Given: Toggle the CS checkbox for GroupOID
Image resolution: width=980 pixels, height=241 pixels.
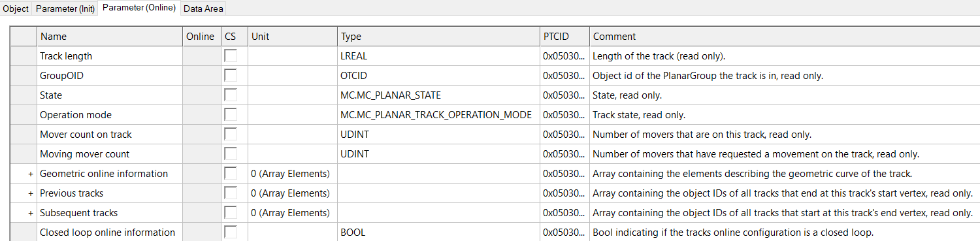Looking at the screenshot, I should (x=231, y=76).
